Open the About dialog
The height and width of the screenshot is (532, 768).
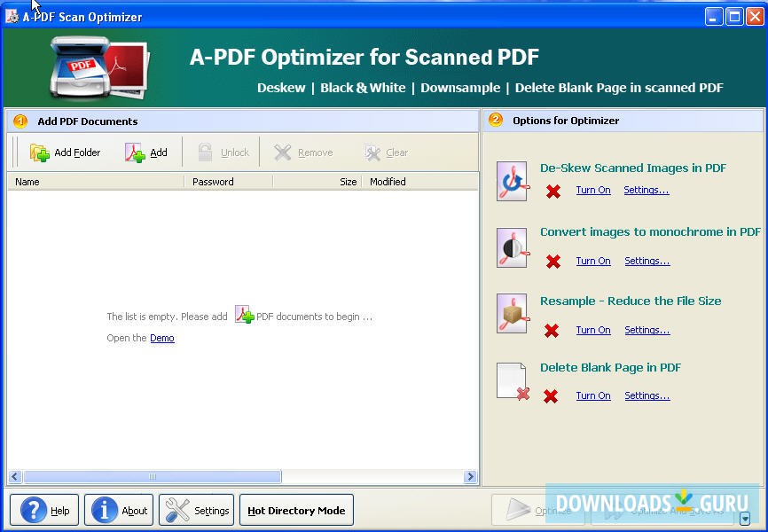(119, 510)
